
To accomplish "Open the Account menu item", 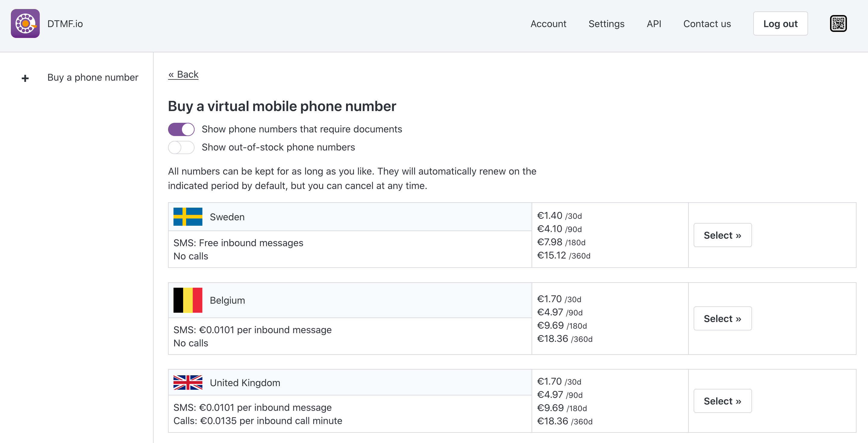I will tap(548, 24).
